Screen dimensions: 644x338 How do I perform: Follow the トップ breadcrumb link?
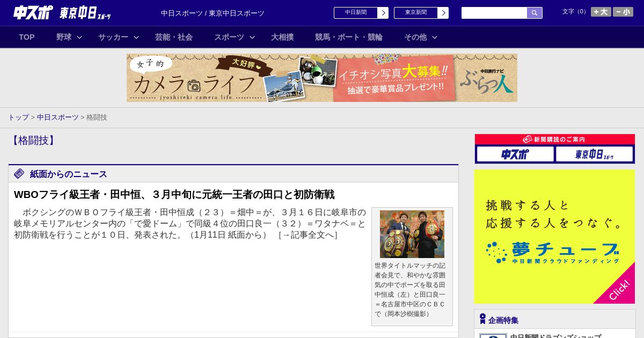pyautogui.click(x=18, y=117)
